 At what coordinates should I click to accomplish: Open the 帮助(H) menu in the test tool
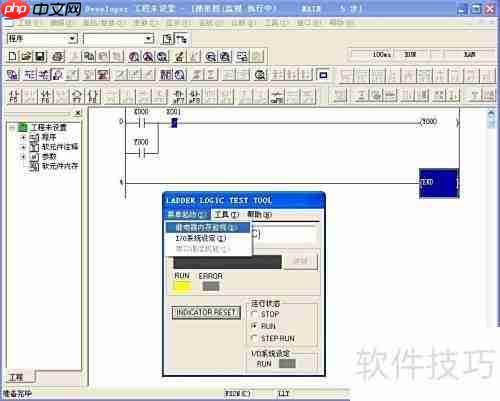[259, 214]
